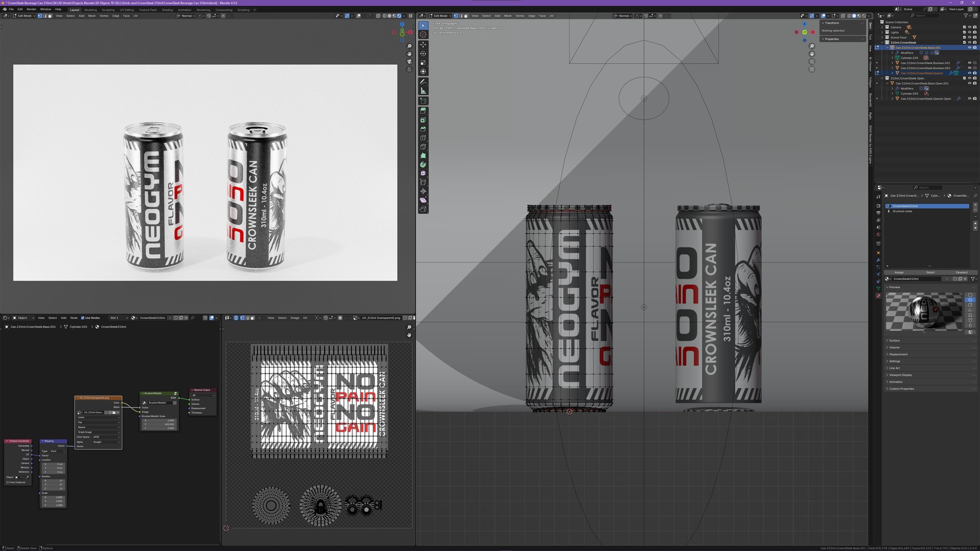Click zoom magnifier in right viewport gizmo
Screen dimensions: 980x551
pyautogui.click(x=812, y=46)
